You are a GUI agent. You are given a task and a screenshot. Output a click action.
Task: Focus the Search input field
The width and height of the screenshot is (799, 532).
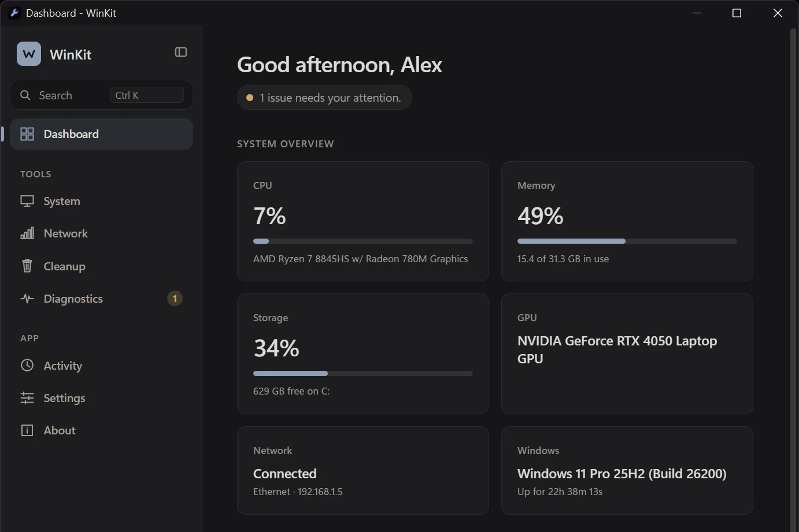coord(102,95)
